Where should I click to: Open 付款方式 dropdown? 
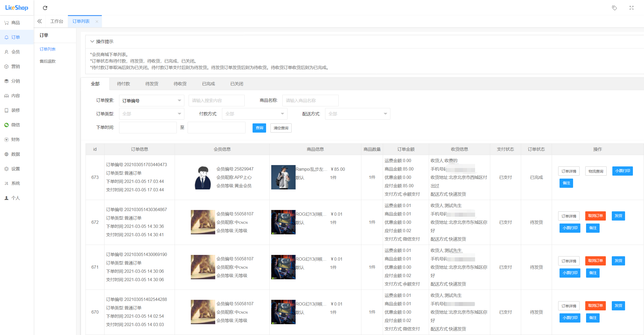[254, 114]
